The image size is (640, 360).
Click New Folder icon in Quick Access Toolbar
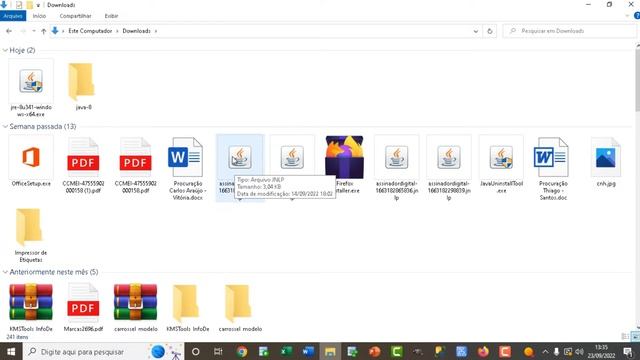29,5
